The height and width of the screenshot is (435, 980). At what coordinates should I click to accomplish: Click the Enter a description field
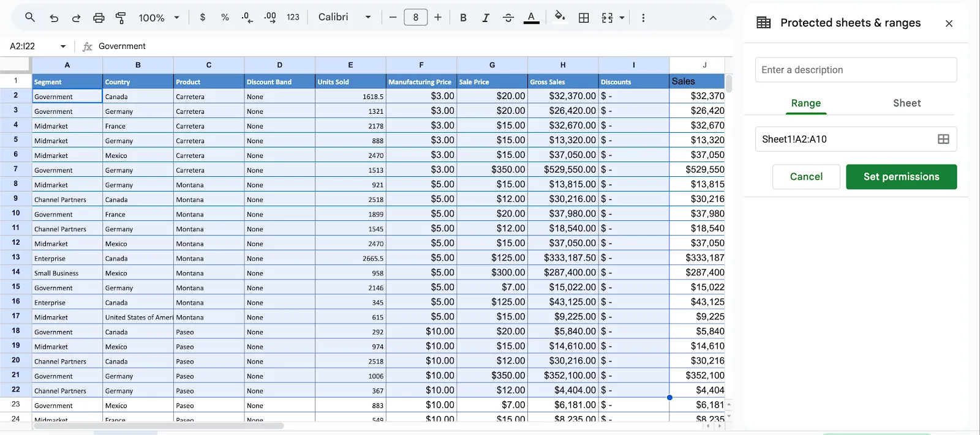pyautogui.click(x=856, y=70)
